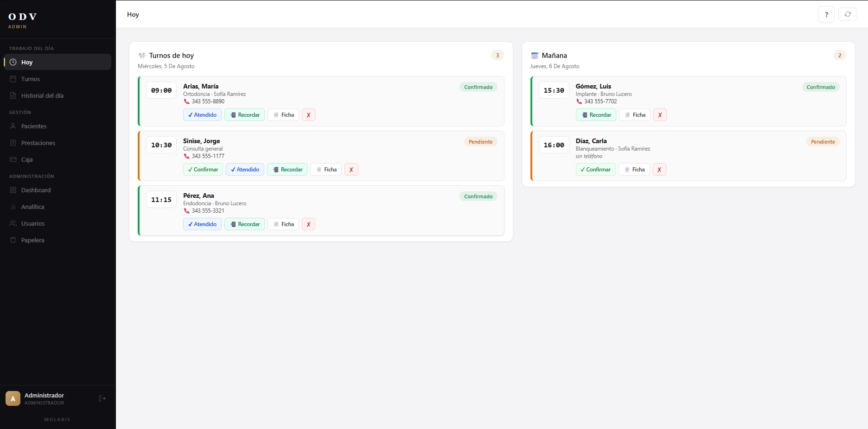Click the Confirmado badge on Gómez, Luis
The height and width of the screenshot is (429, 868).
(x=821, y=87)
